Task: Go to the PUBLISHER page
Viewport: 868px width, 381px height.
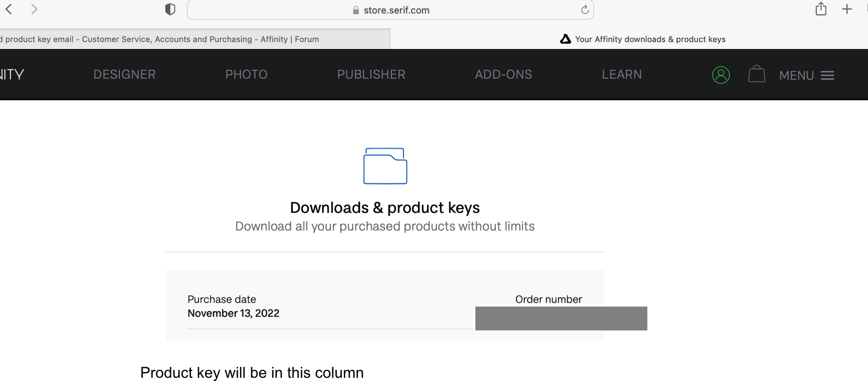Action: pos(371,74)
